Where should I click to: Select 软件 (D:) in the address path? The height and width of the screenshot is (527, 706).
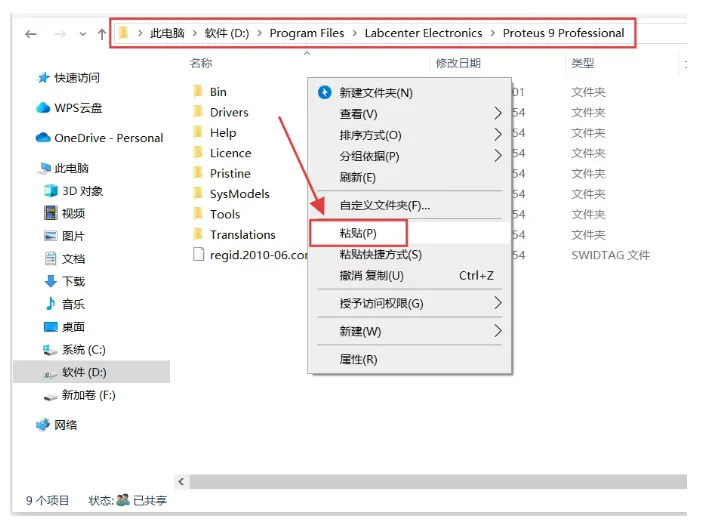click(226, 33)
